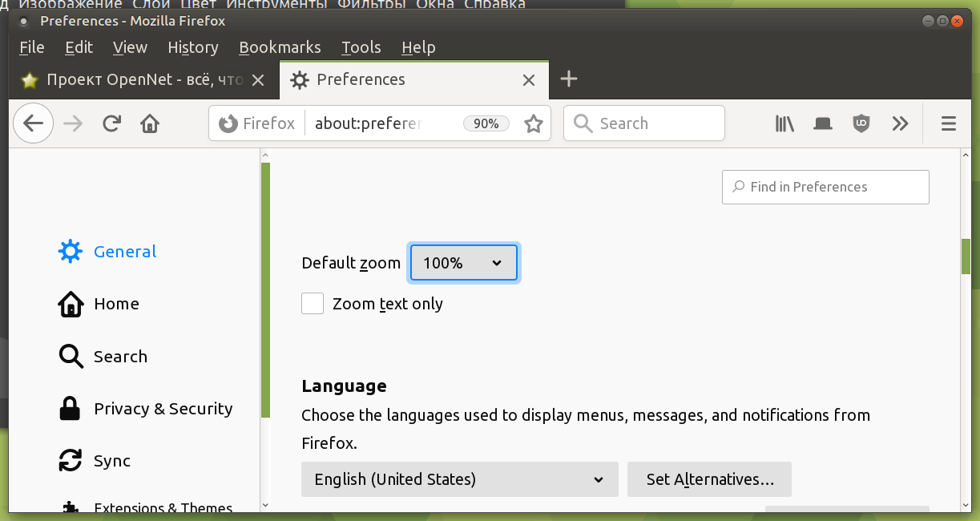
Task: Expand English (United States) language dropdown
Action: (x=459, y=479)
